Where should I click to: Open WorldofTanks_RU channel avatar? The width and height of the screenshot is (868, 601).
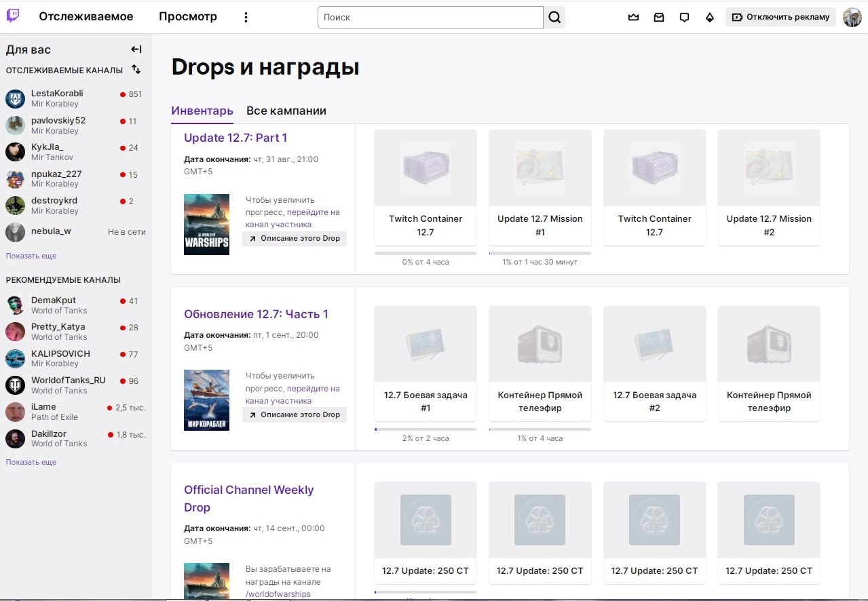tap(16, 385)
